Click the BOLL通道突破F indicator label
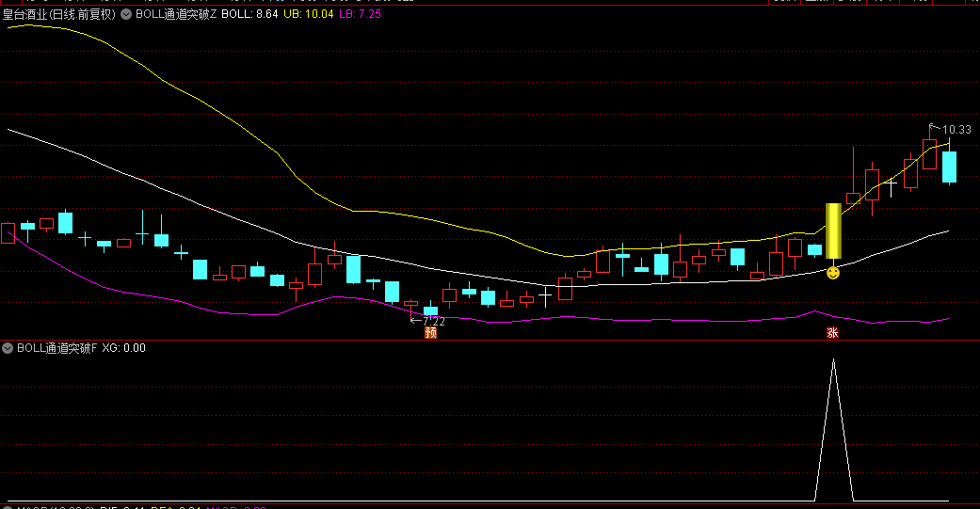Screen dimensions: 980x509 (56, 348)
